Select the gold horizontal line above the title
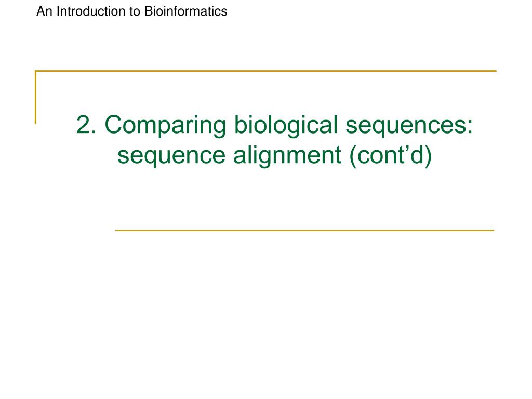 [265, 71]
